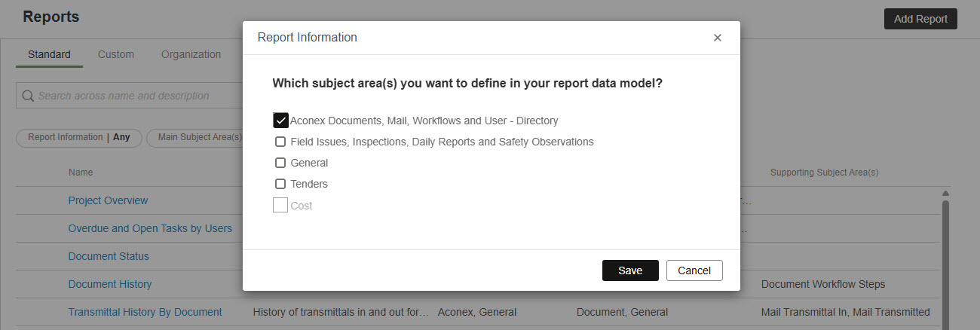The height and width of the screenshot is (330, 980).
Task: Select the Cost checkbox
Action: (280, 205)
